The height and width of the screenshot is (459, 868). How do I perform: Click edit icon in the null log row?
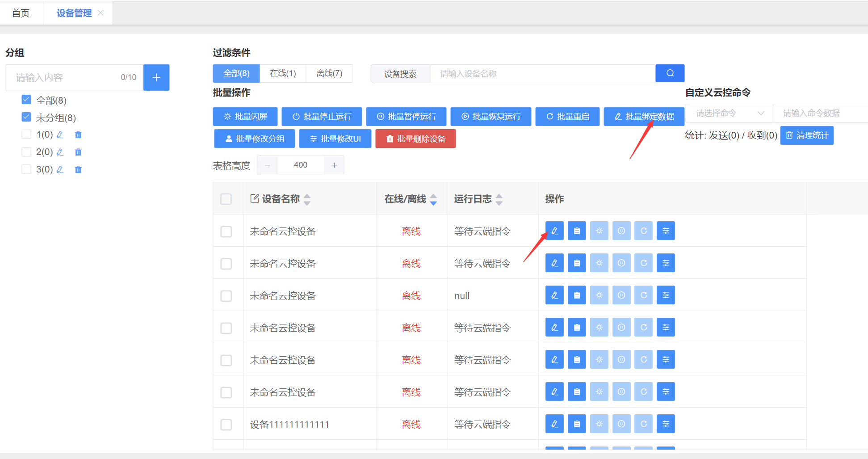point(554,295)
